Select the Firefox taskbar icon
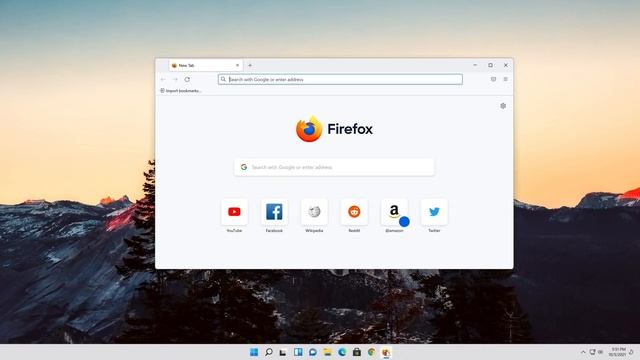Viewport: 640px width, 360px height. click(386, 352)
